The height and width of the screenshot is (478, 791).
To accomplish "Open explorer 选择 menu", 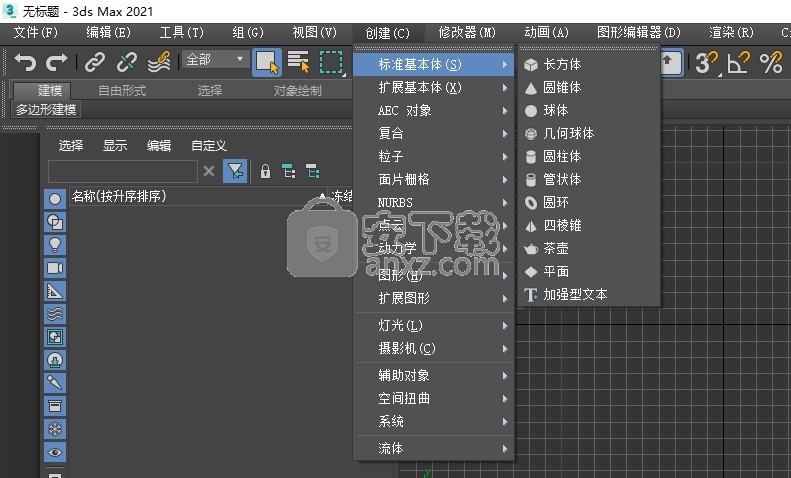I will point(71,146).
